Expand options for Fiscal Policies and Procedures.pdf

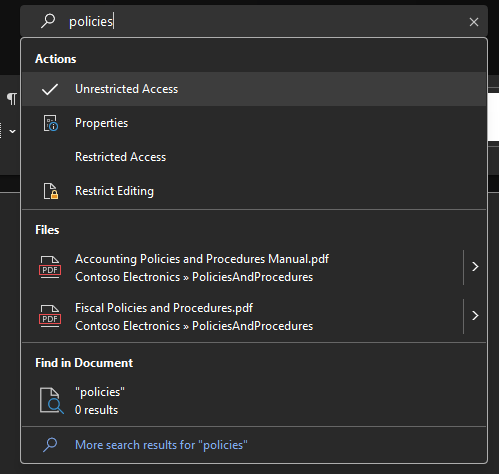475,316
